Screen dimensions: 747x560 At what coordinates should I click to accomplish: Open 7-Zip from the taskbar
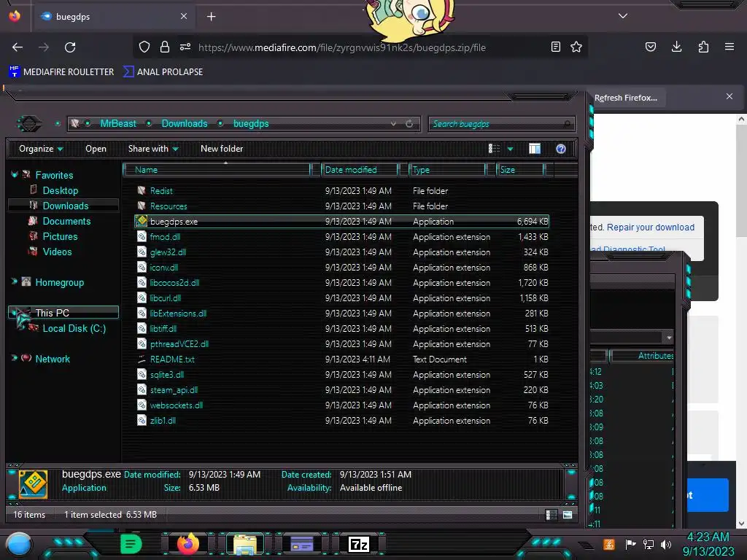click(359, 544)
